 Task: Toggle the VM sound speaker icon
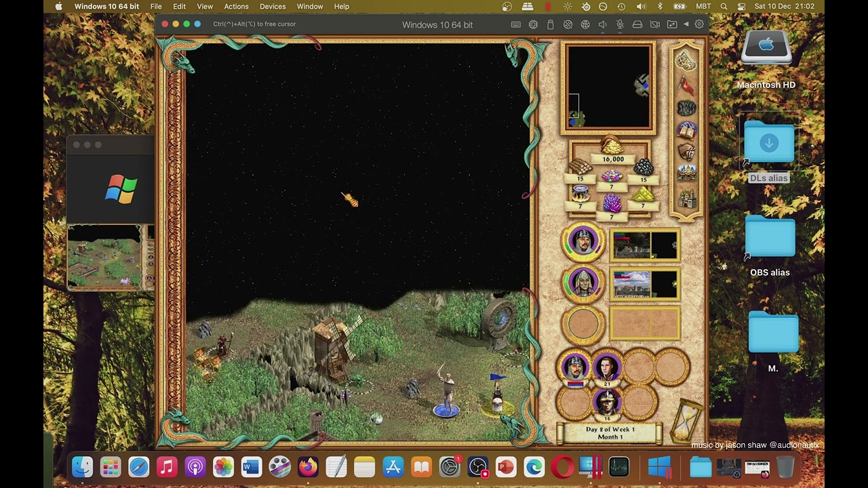602,24
